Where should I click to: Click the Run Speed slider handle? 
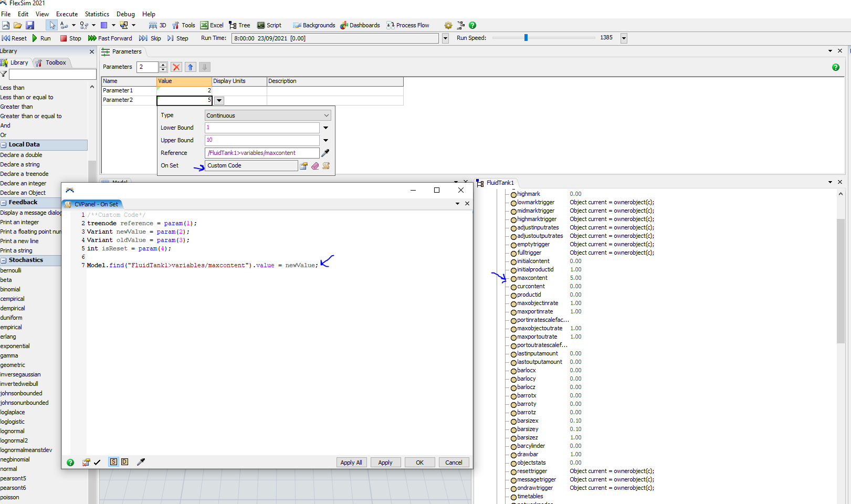click(x=526, y=38)
